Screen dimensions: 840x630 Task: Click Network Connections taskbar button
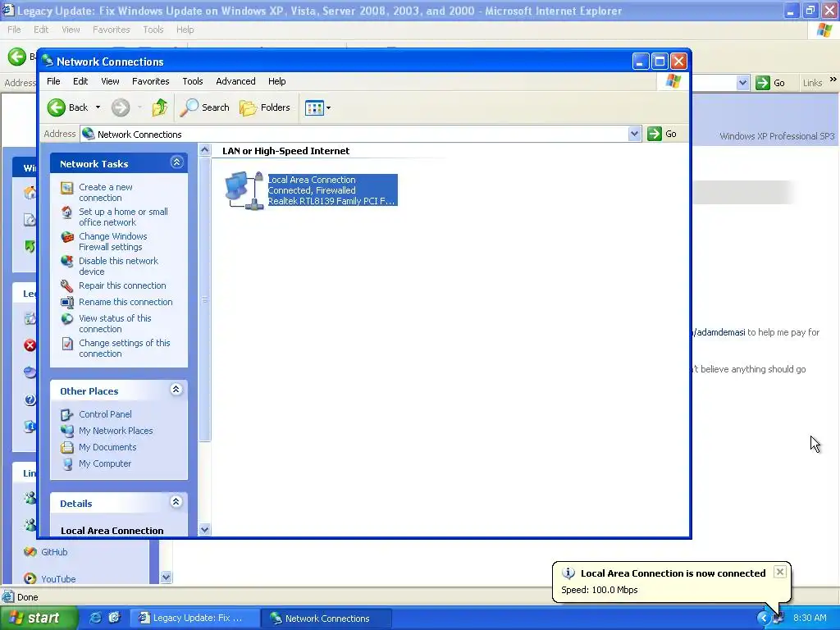[x=326, y=619]
